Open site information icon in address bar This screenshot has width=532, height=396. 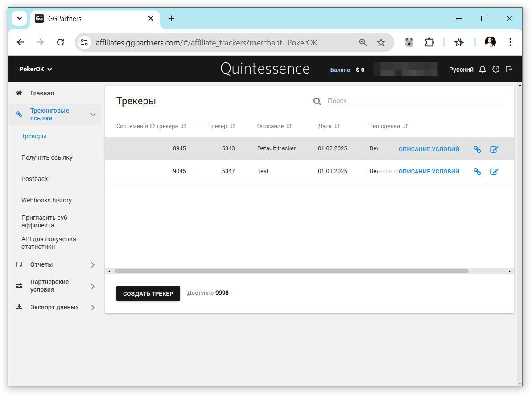pyautogui.click(x=84, y=43)
